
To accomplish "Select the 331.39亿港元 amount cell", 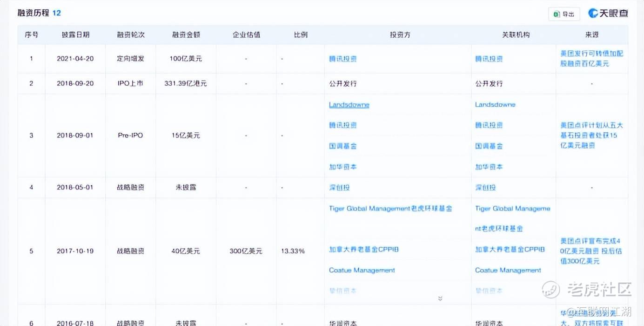I will pos(186,83).
